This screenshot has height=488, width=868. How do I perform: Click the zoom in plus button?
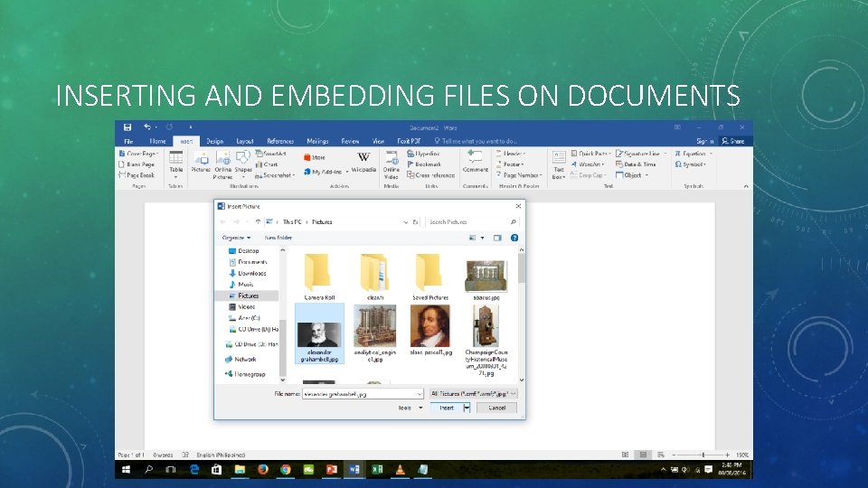click(x=727, y=455)
